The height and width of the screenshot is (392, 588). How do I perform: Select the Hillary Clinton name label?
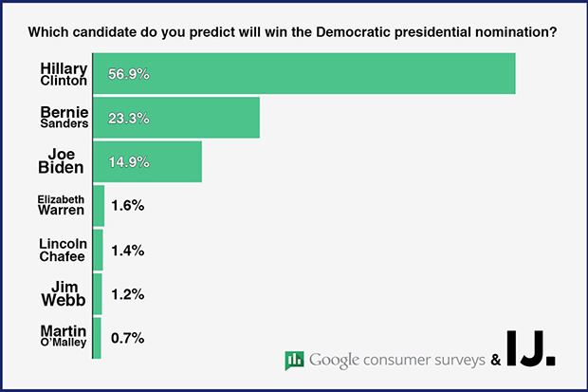coord(64,73)
